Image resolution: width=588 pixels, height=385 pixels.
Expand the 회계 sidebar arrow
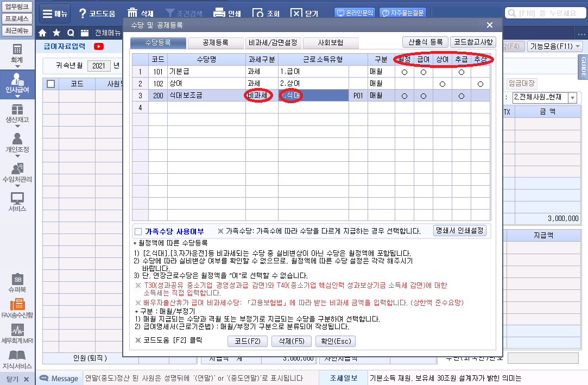(x=17, y=66)
